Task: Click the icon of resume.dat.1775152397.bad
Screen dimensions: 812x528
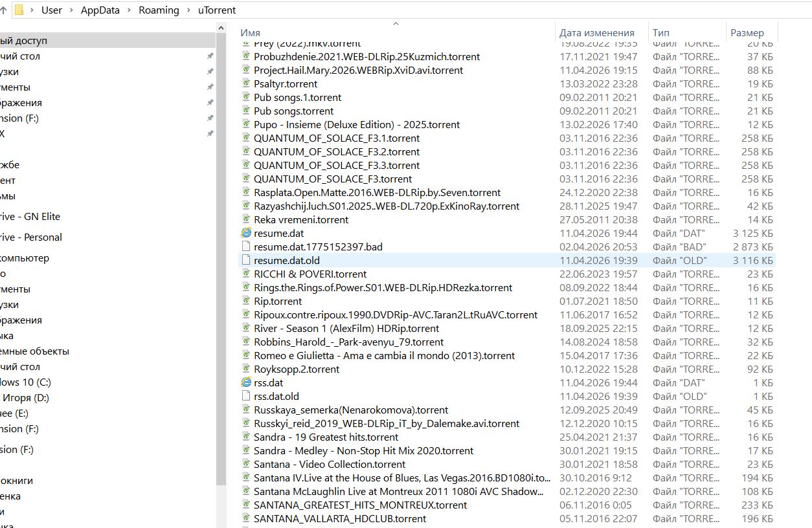Action: pos(246,247)
